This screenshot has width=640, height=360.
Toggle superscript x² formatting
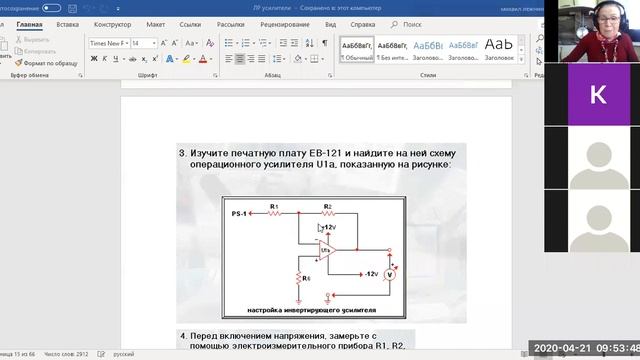pos(155,59)
